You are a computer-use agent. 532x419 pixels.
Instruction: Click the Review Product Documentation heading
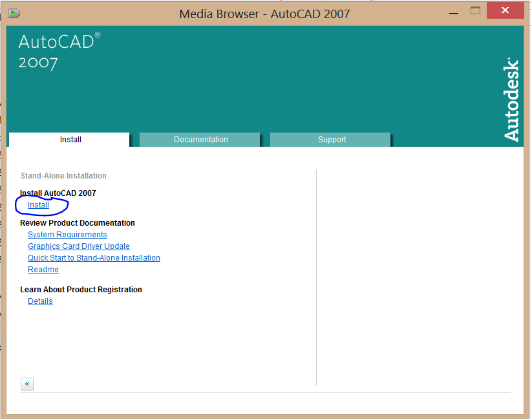point(78,223)
